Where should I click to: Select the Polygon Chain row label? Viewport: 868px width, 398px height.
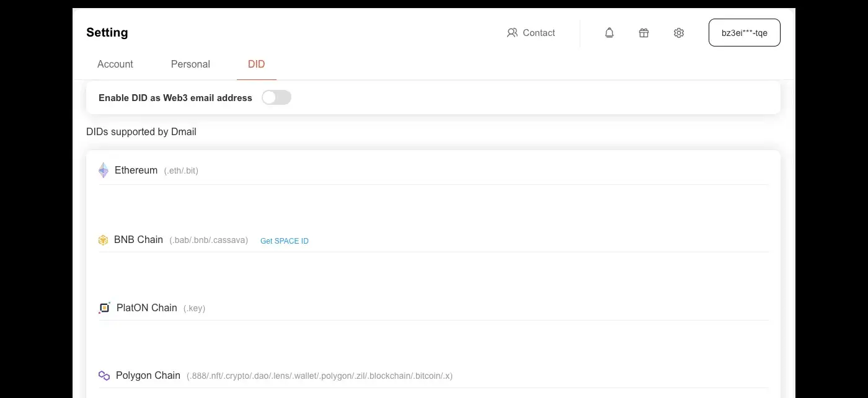(x=148, y=376)
